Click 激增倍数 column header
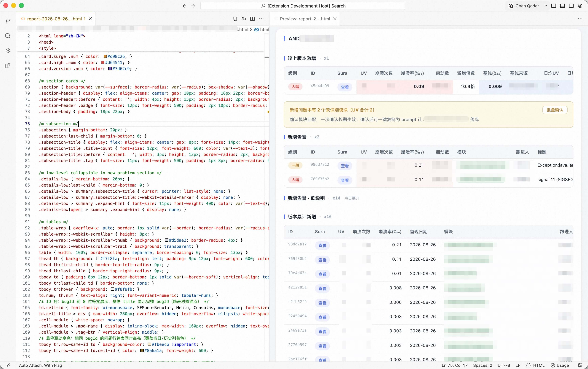Image resolution: width=588 pixels, height=369 pixels. coord(466,73)
